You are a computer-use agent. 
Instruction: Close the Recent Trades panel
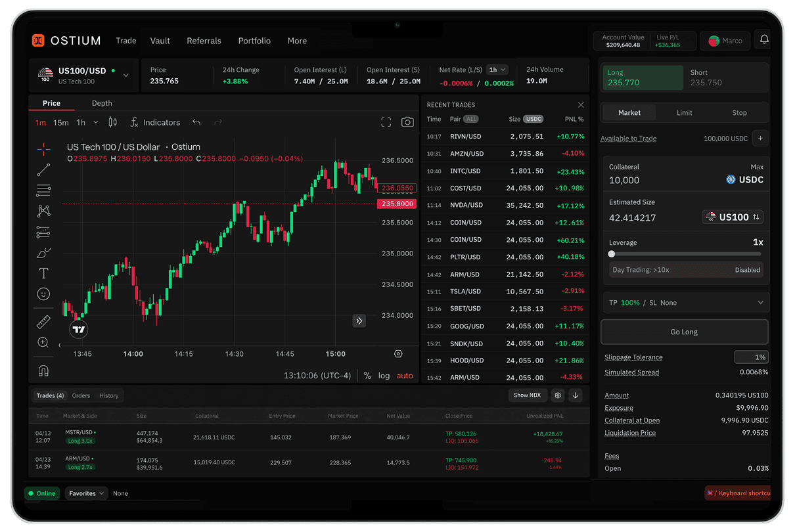click(581, 105)
